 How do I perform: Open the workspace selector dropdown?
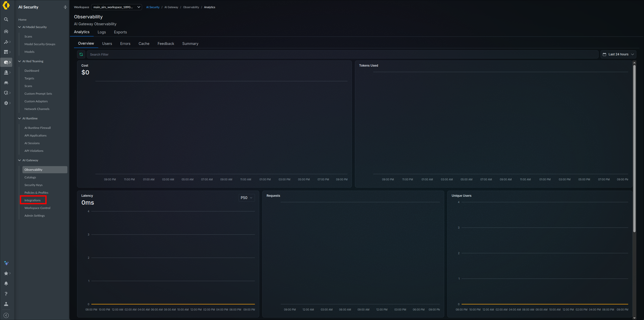(x=117, y=7)
